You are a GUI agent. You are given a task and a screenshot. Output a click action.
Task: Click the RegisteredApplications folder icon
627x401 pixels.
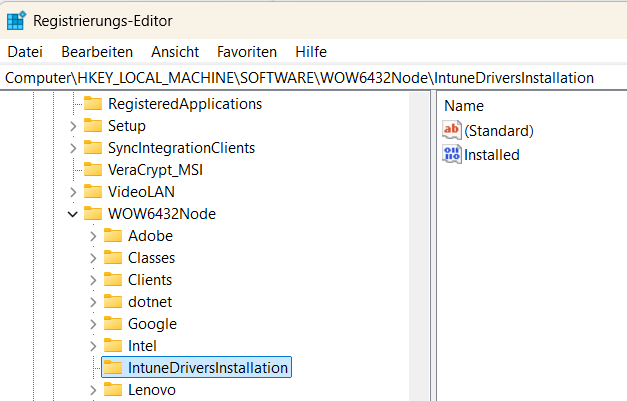(x=93, y=103)
